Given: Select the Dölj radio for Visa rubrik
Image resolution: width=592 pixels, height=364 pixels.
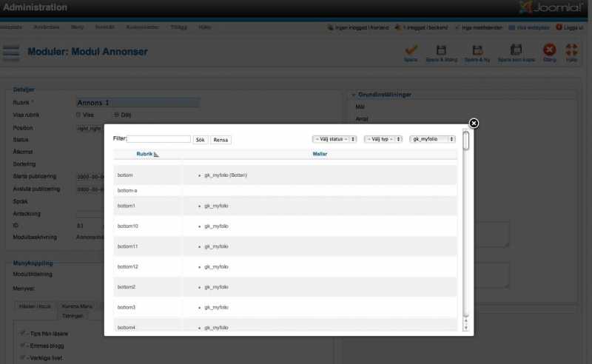Looking at the screenshot, I should pos(116,115).
